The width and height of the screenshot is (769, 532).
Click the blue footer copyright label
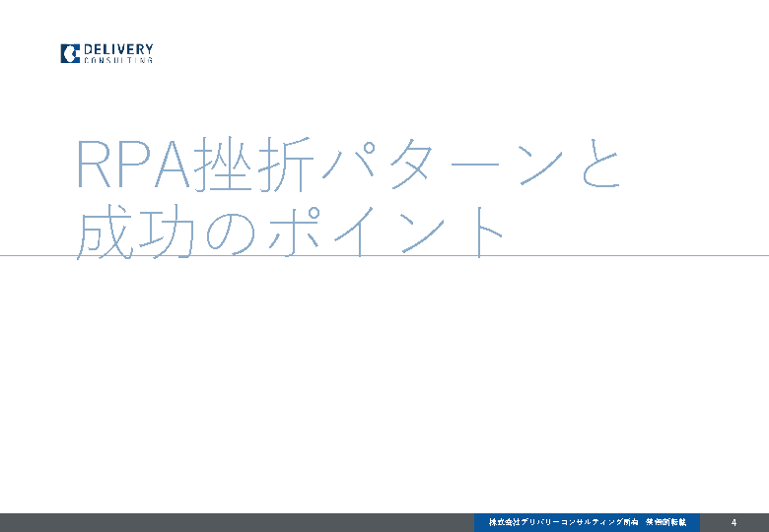point(587,522)
